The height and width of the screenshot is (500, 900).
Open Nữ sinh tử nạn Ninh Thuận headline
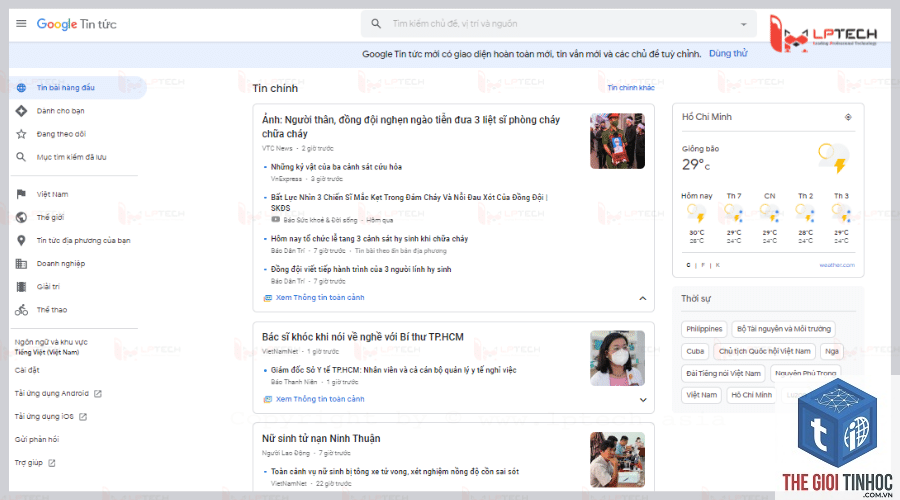tap(321, 439)
